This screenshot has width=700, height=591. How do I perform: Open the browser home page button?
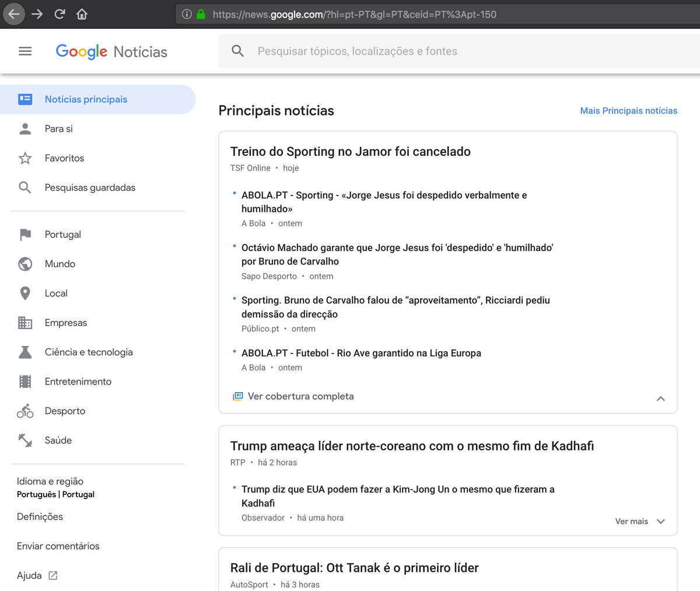tap(82, 14)
